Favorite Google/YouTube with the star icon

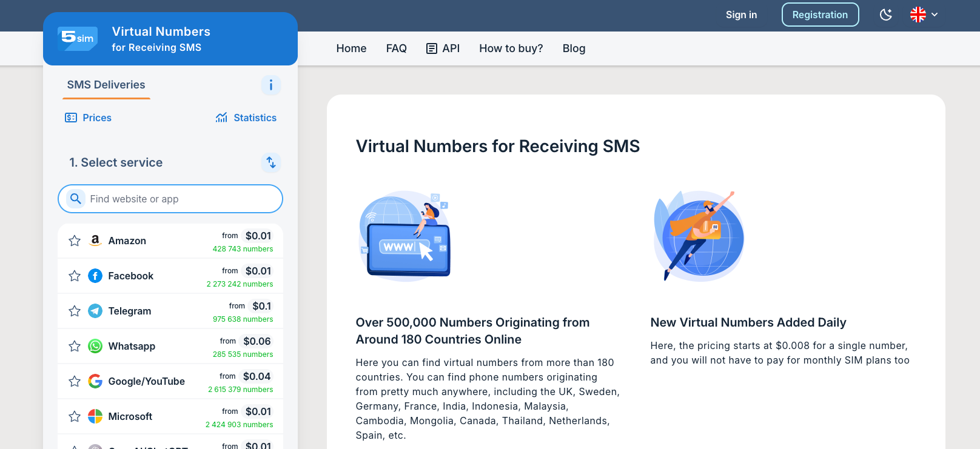coord(75,381)
